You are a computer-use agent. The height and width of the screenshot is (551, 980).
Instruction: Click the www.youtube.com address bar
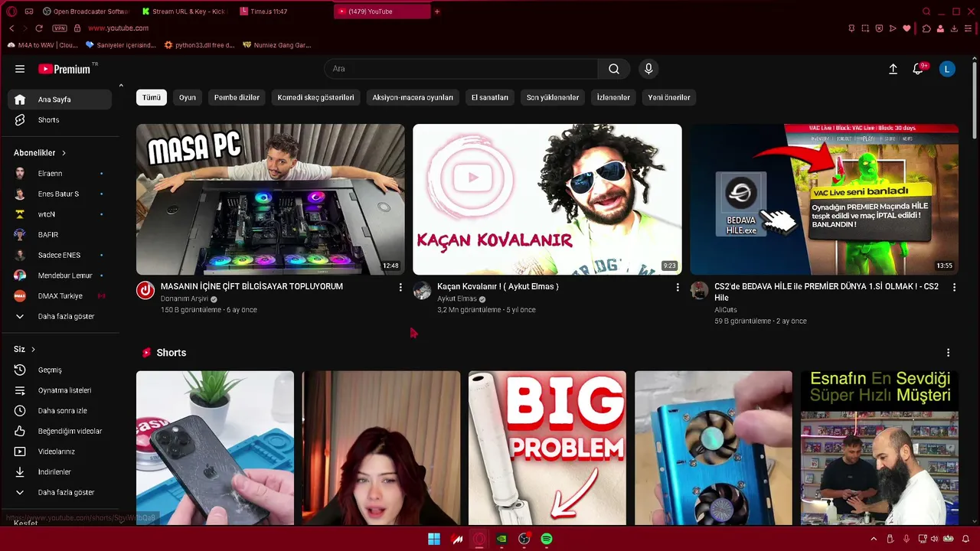click(118, 28)
